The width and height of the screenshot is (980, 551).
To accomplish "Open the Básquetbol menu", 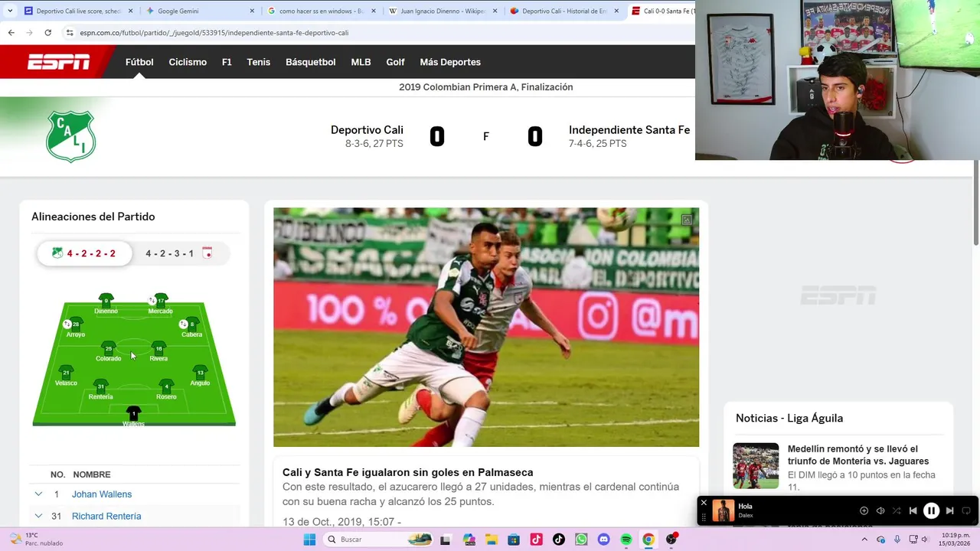I will pos(311,62).
